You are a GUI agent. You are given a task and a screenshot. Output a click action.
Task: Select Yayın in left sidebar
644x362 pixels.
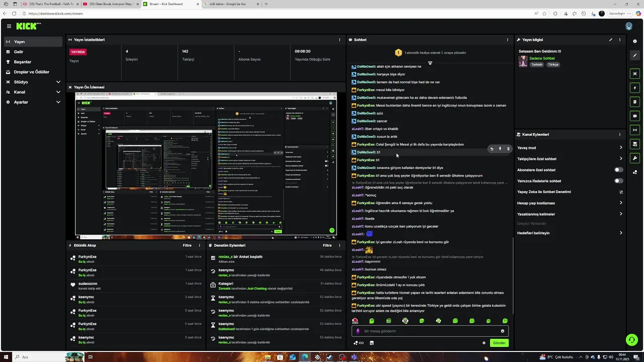33,42
